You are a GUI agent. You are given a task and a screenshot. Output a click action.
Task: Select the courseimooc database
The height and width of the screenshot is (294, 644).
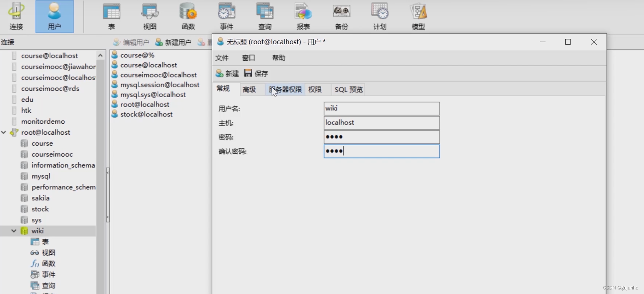click(x=52, y=154)
